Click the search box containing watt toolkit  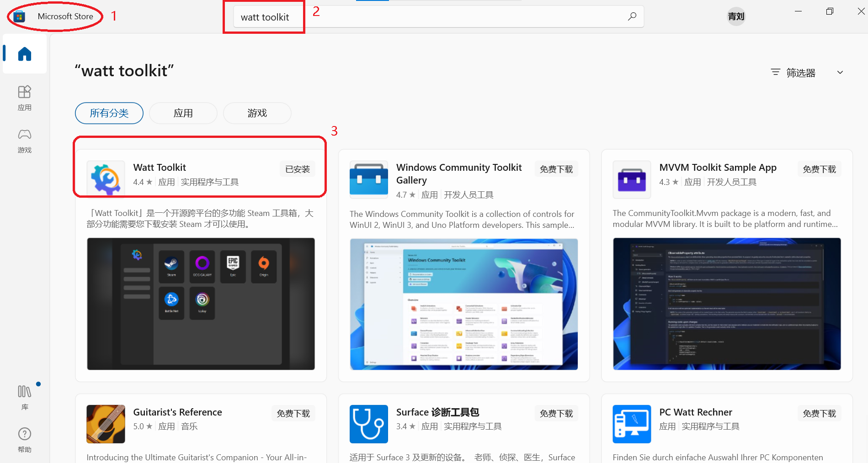(438, 17)
